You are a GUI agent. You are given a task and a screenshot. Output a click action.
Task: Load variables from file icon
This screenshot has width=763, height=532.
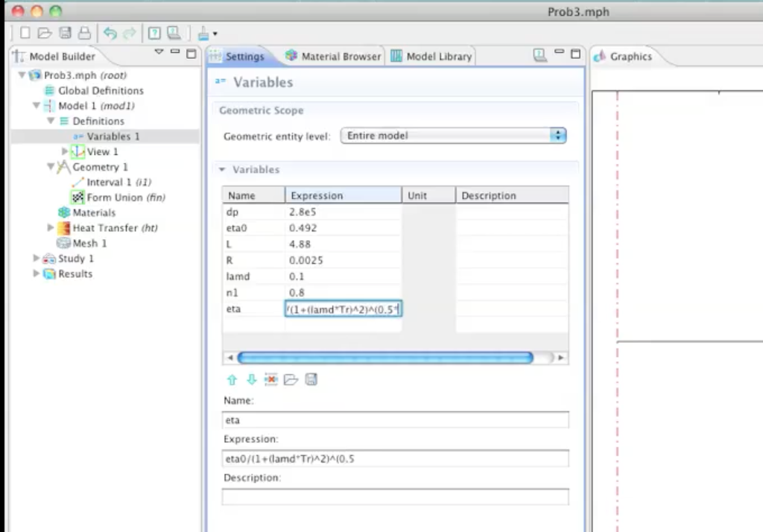pos(291,380)
